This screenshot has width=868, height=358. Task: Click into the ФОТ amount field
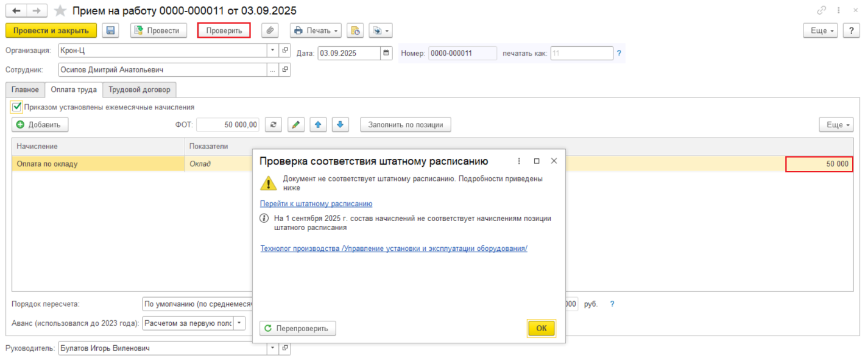pyautogui.click(x=228, y=125)
